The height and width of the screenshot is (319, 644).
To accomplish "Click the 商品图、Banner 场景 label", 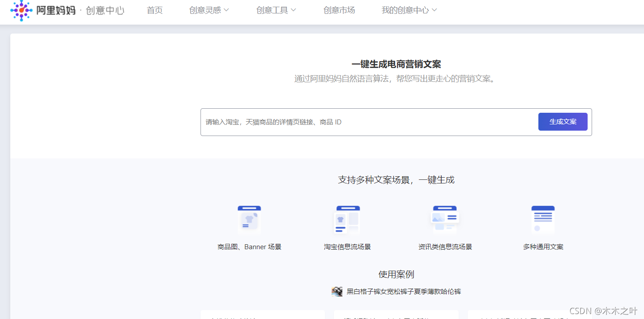I will (249, 247).
